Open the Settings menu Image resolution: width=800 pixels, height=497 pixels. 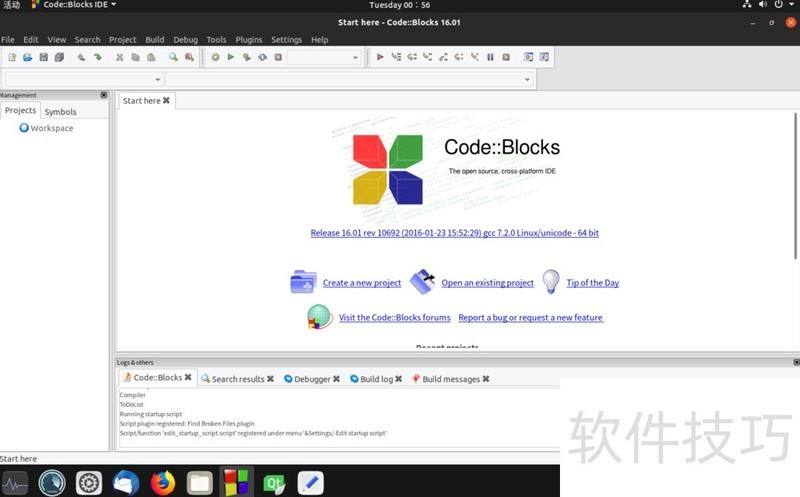286,40
